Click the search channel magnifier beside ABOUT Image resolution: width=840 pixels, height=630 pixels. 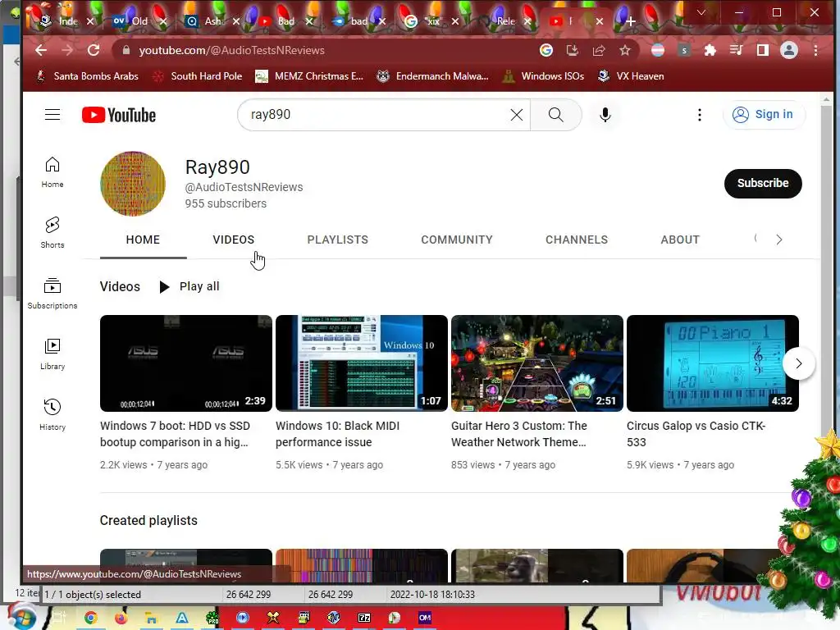(756, 239)
